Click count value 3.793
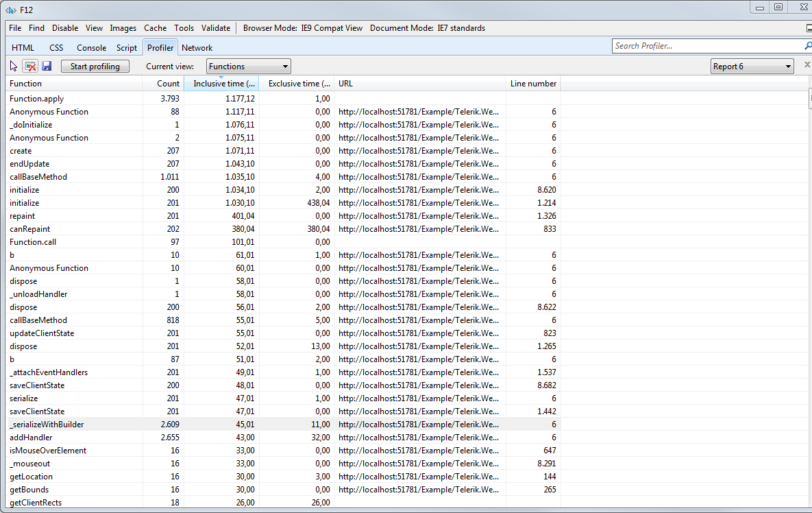This screenshot has width=812, height=513. click(170, 99)
